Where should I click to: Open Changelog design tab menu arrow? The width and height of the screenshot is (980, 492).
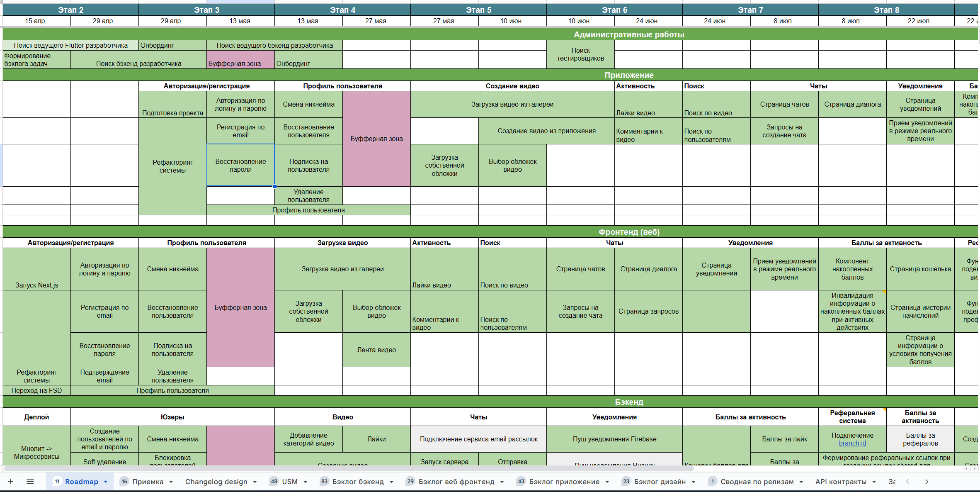click(x=255, y=482)
